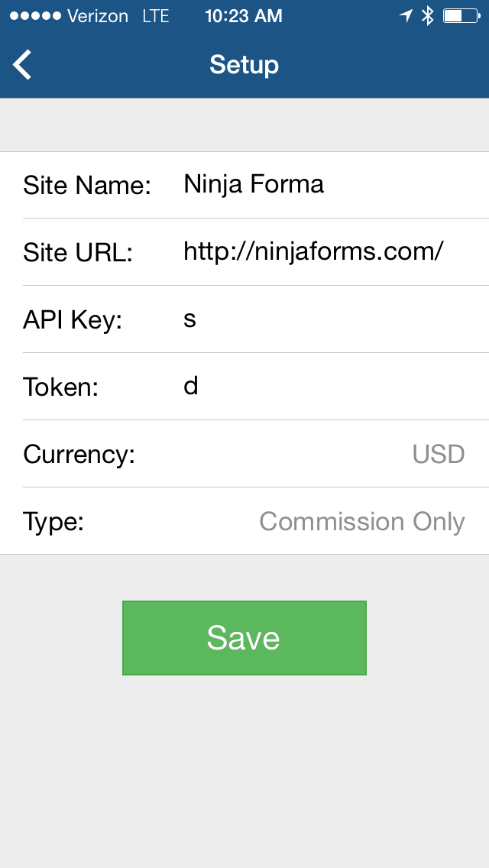489x868 pixels.
Task: Edit the Site URL field
Action: click(x=329, y=251)
